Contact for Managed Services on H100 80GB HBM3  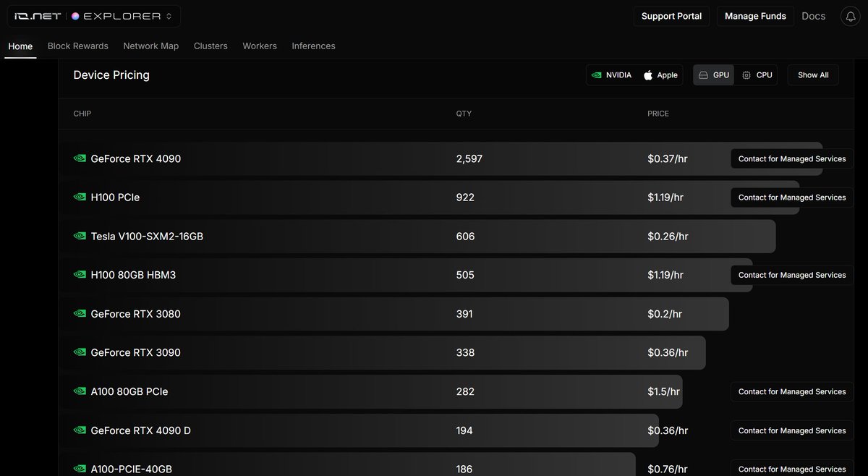click(792, 275)
